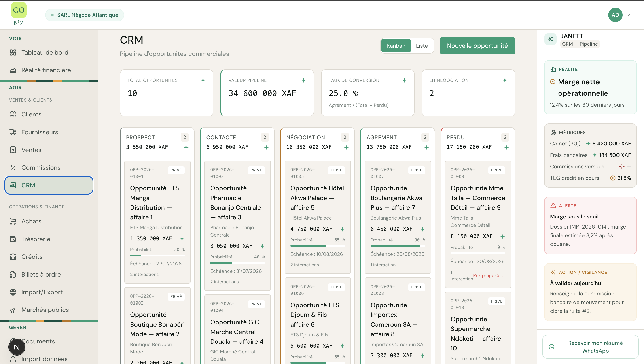
Task: Open Marchés publics building icon
Action: pos(13,310)
